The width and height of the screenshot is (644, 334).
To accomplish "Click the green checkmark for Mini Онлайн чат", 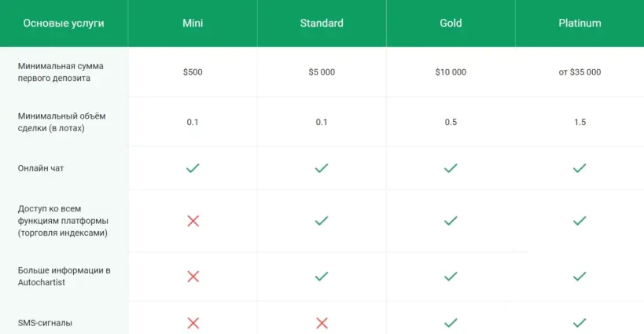I will click(x=193, y=168).
